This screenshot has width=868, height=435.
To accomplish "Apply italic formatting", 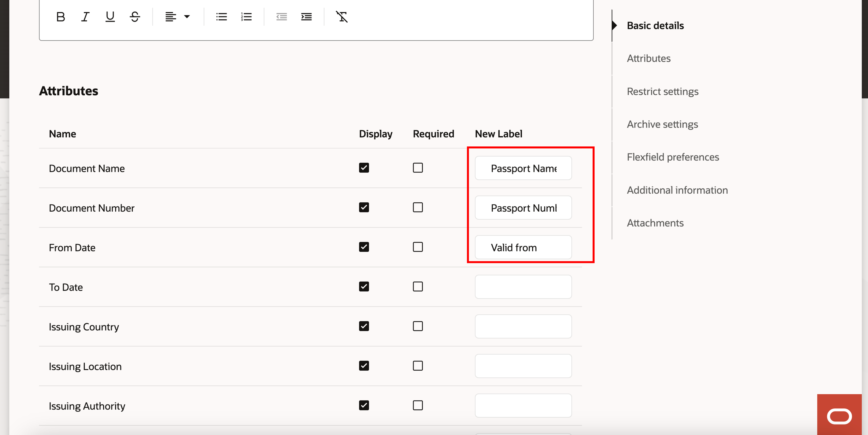I will click(x=85, y=17).
